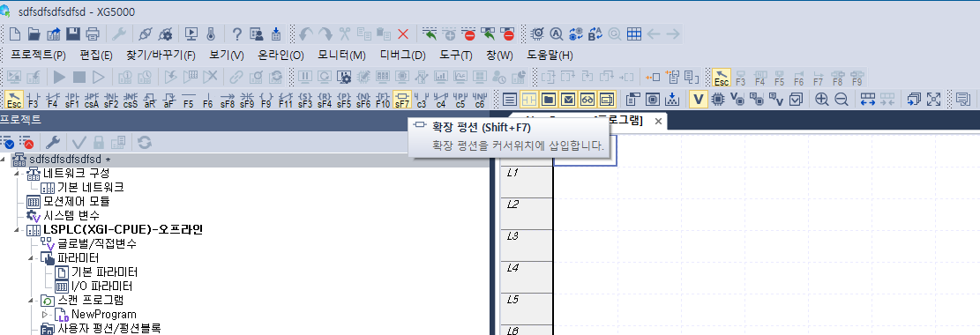Toggle the V variable view button
This screenshot has height=335, width=980.
click(x=699, y=99)
